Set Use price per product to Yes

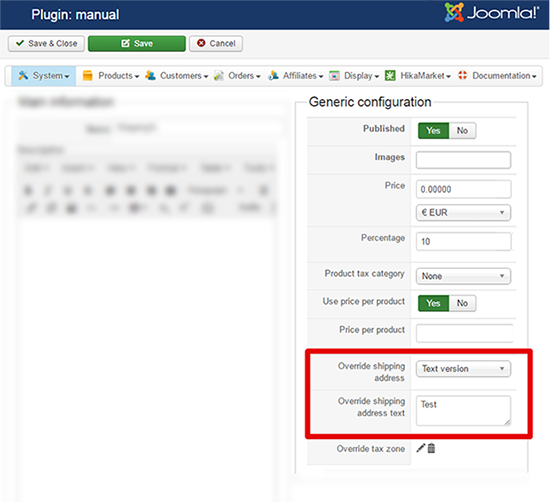(433, 303)
